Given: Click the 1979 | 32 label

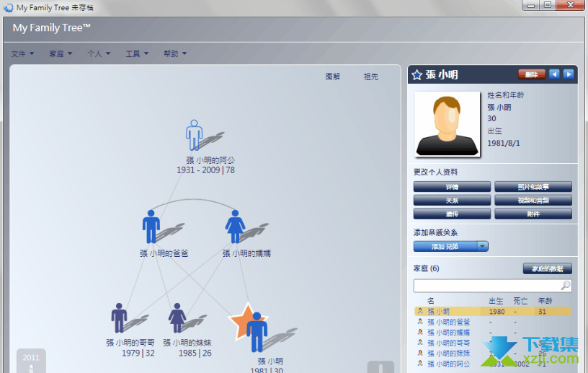Looking at the screenshot, I should click(x=138, y=353).
